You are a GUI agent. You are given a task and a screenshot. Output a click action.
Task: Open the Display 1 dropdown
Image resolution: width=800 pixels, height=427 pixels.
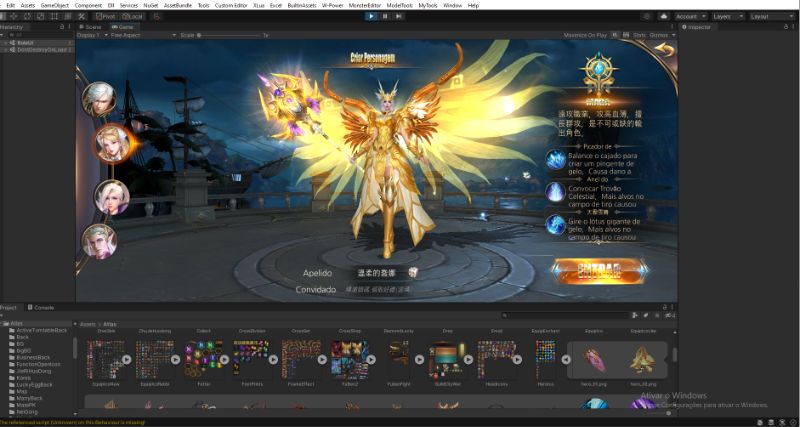coord(90,35)
